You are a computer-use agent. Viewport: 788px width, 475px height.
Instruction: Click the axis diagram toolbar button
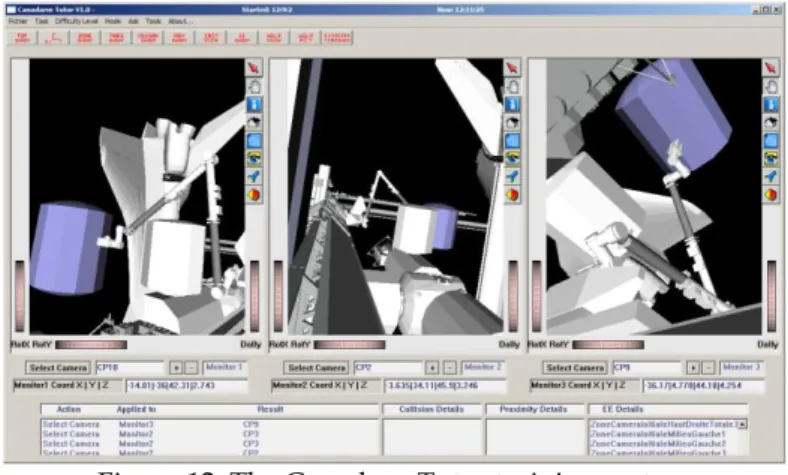[53, 38]
